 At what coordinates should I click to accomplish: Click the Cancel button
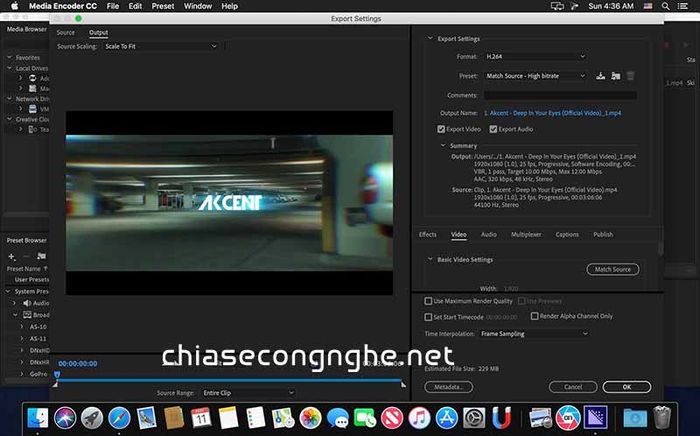pos(573,387)
